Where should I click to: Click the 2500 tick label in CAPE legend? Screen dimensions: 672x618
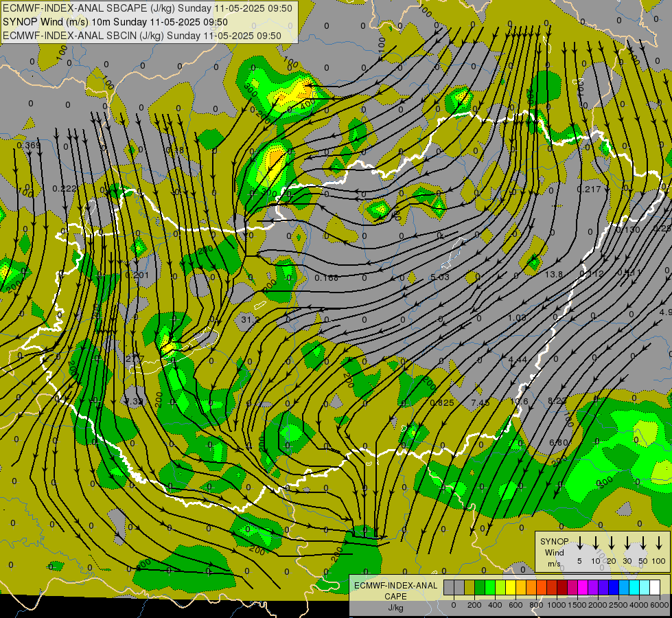pos(618,605)
